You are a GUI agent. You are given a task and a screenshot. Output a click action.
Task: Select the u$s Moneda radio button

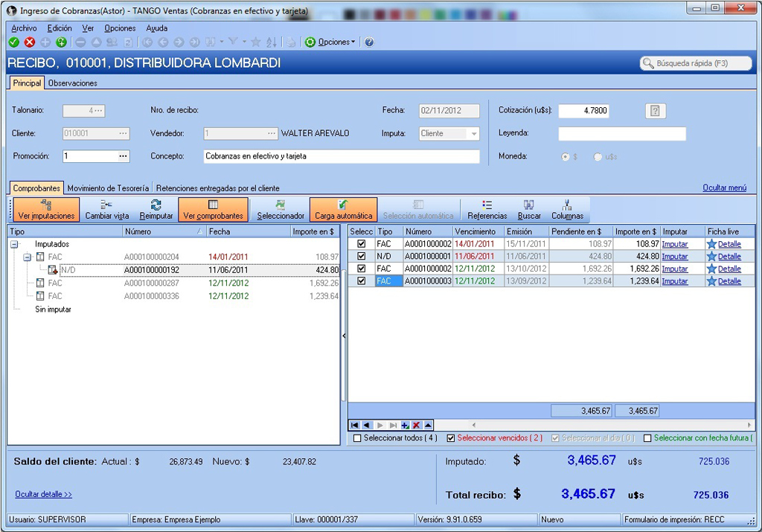[598, 157]
